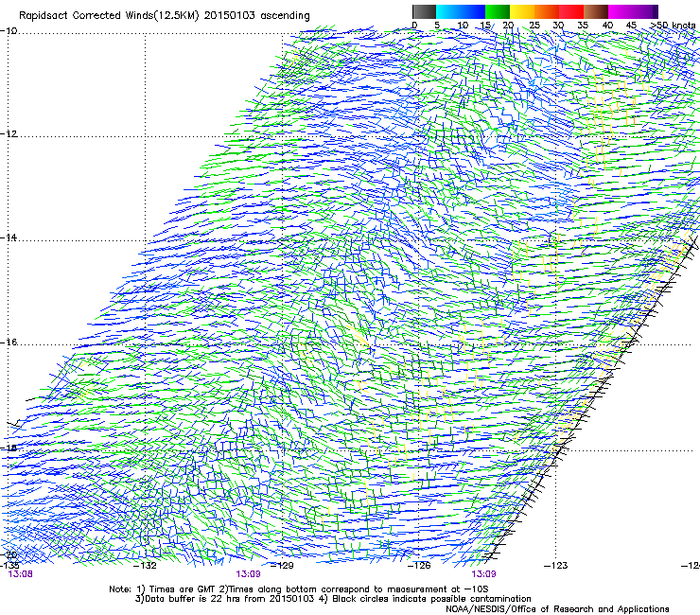Click the chart title 'Rapidscat Corrected Winds(12.5KM)'
Image resolution: width=700 pixels, height=615 pixels.
tap(109, 15)
